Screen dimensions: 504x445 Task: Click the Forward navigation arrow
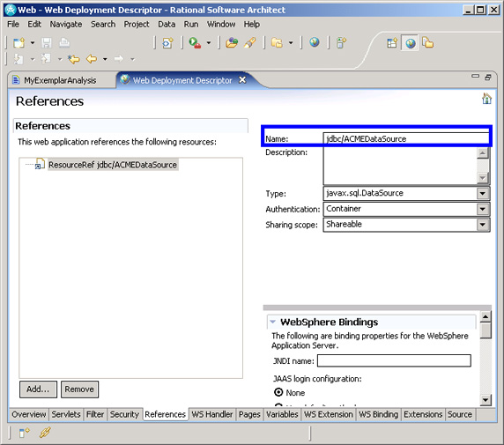(119, 59)
